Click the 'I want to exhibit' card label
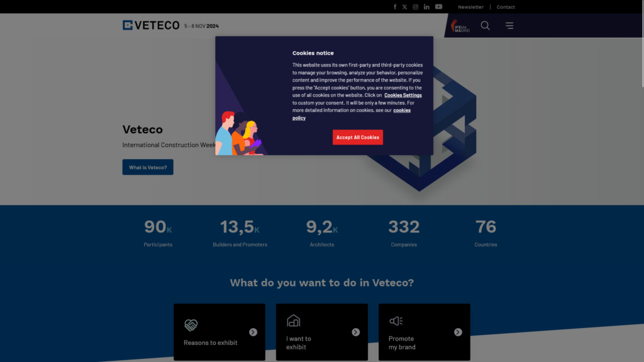The image size is (644, 362). 299,343
